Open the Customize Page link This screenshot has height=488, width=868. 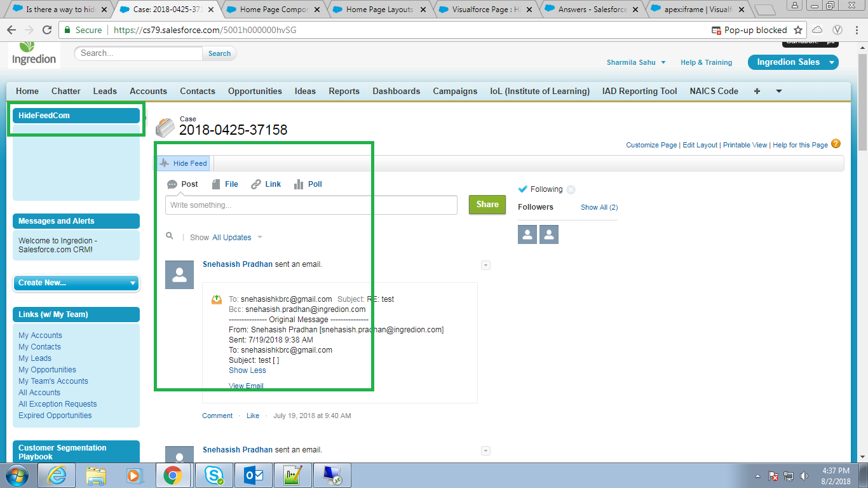pos(651,145)
